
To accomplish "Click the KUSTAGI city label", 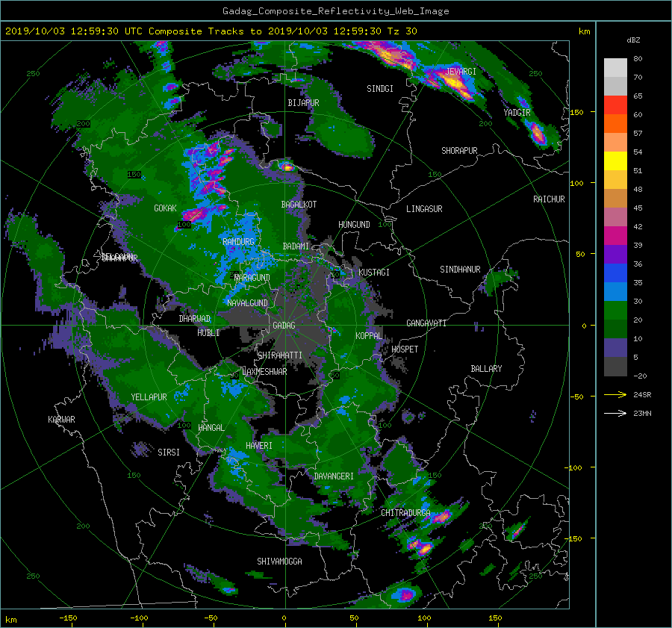I will pos(374,273).
